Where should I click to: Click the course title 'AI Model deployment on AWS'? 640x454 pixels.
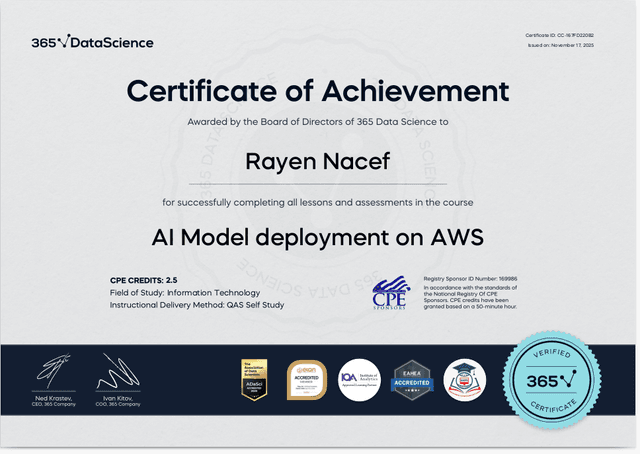(x=318, y=238)
